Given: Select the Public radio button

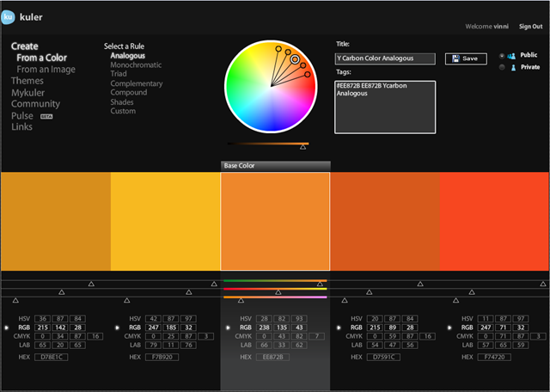Looking at the screenshot, I should pyautogui.click(x=502, y=56).
